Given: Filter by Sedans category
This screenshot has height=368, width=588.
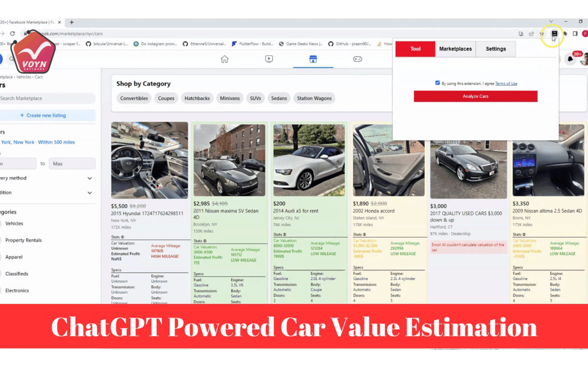Looking at the screenshot, I should [x=279, y=98].
